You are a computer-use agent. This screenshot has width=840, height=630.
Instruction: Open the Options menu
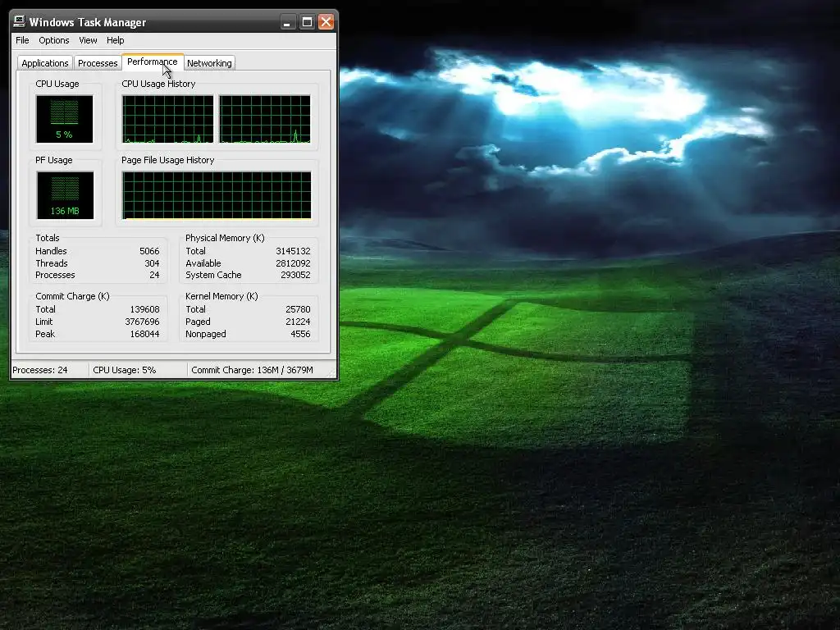(53, 40)
